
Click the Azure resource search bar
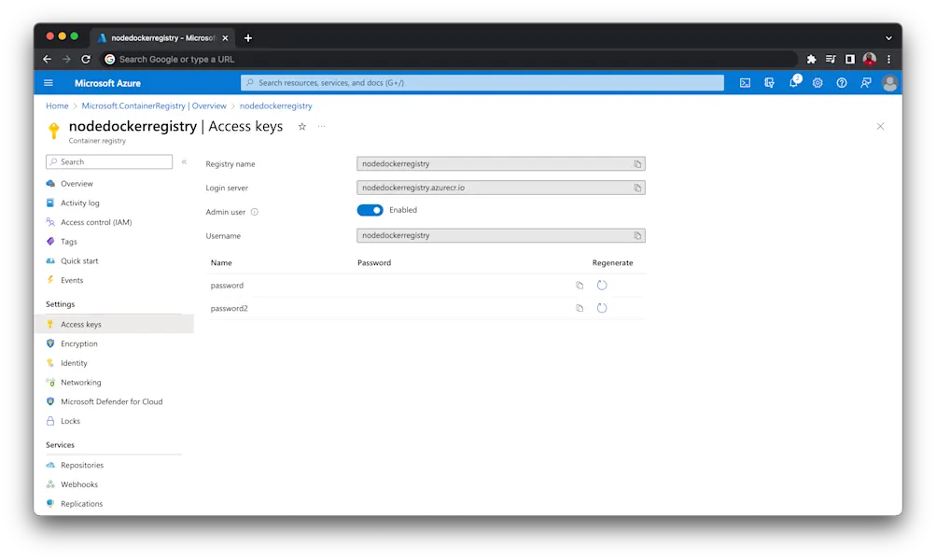pos(485,82)
